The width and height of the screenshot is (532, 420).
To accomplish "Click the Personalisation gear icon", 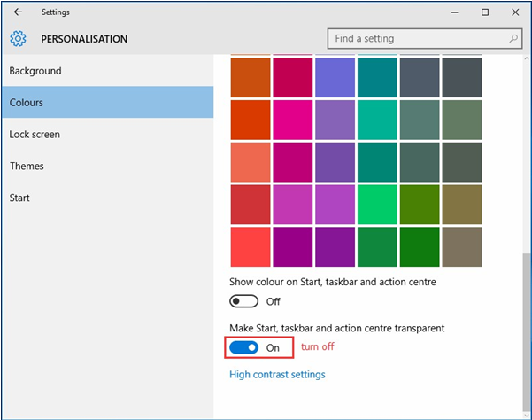I will [18, 39].
